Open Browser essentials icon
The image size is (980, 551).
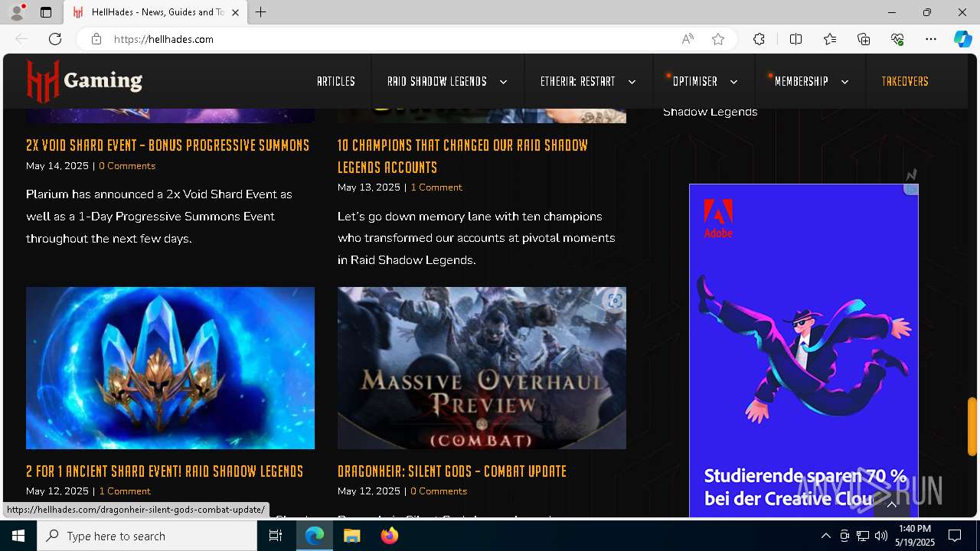coord(897,39)
